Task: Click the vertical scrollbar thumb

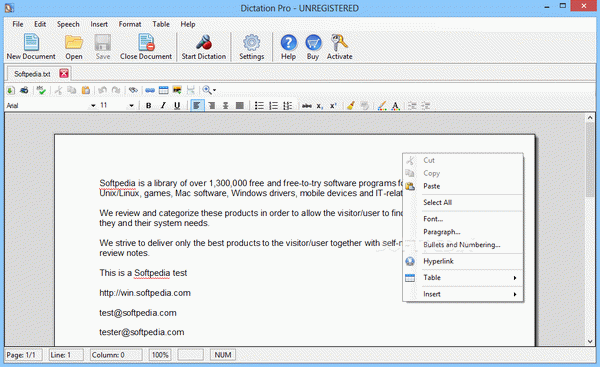Action: pos(590,160)
